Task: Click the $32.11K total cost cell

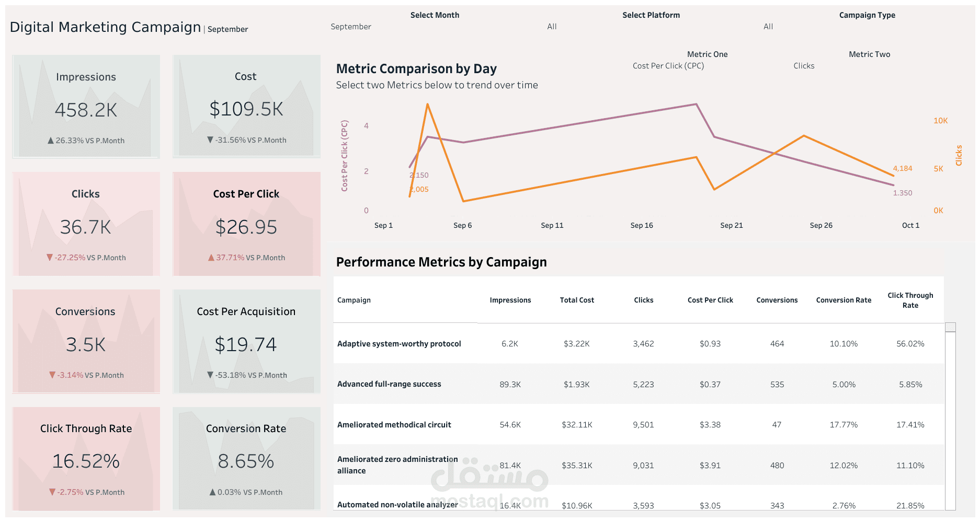Action: 577,425
